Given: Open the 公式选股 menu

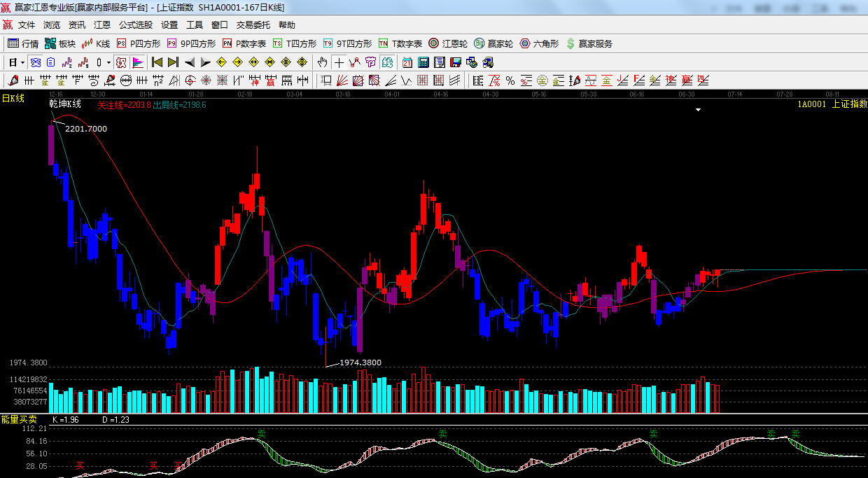Looking at the screenshot, I should click(135, 24).
